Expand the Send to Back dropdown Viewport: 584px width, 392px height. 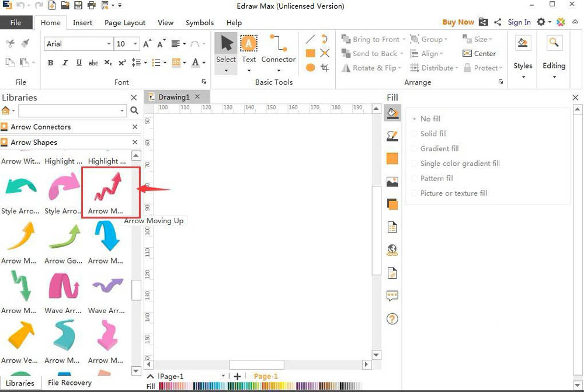pyautogui.click(x=402, y=54)
